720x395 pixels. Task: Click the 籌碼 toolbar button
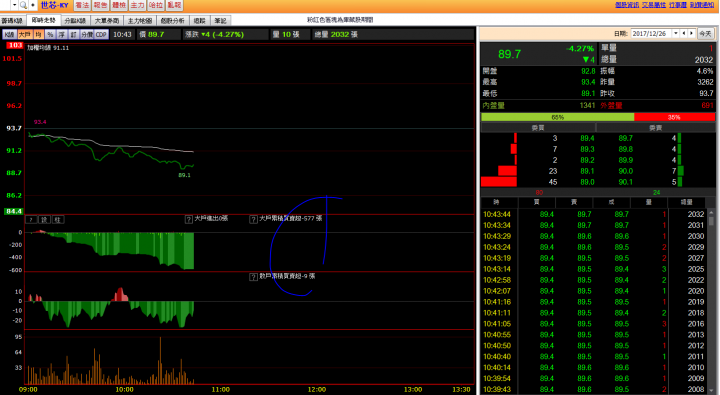[x=119, y=5]
